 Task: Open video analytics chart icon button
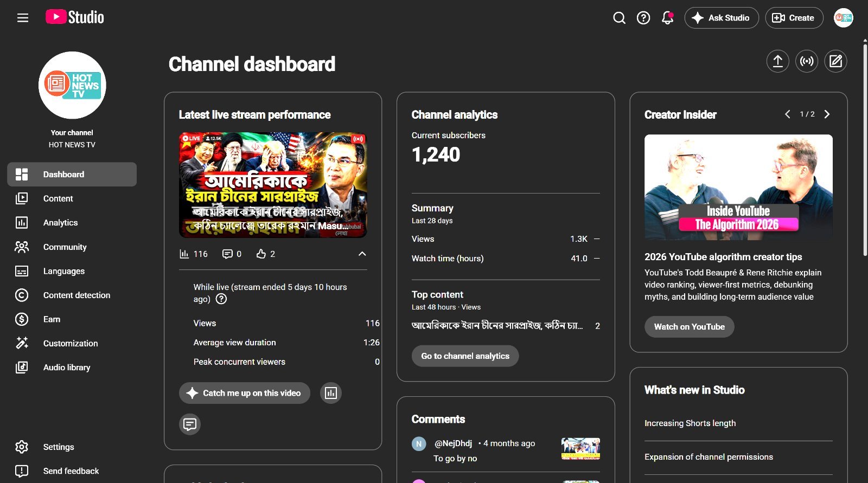point(331,393)
